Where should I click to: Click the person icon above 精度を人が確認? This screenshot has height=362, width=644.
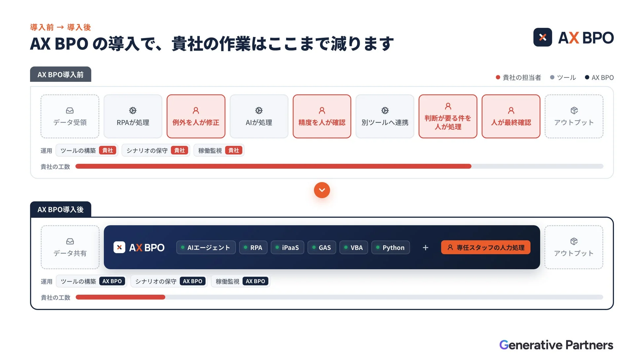tap(322, 110)
